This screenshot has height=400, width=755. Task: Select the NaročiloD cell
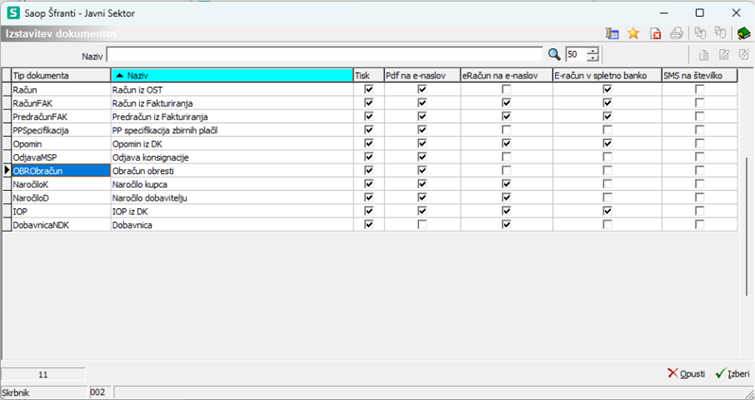pos(61,197)
